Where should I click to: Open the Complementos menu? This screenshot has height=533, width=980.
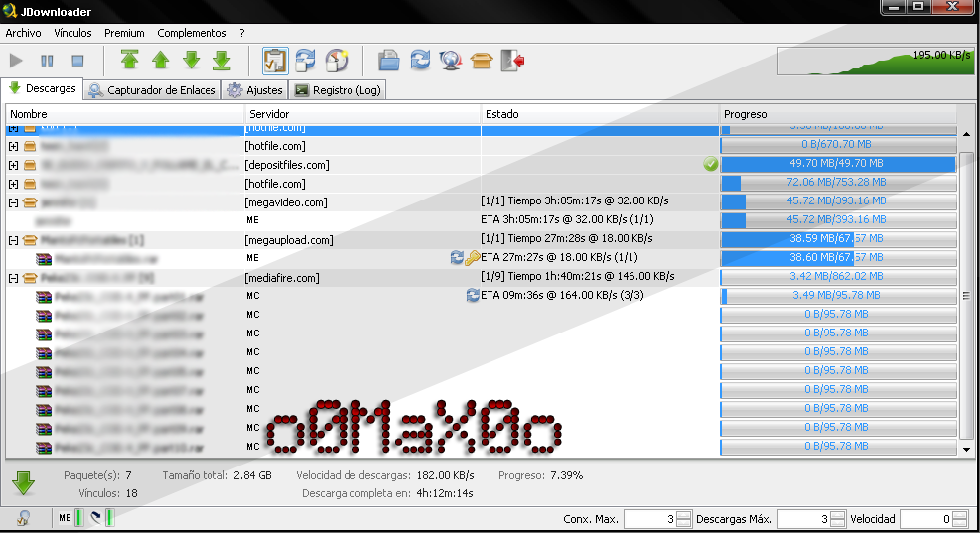click(192, 33)
